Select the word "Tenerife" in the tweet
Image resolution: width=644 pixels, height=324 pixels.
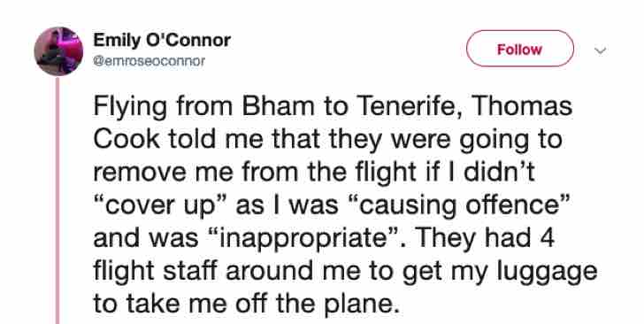tap(409, 105)
